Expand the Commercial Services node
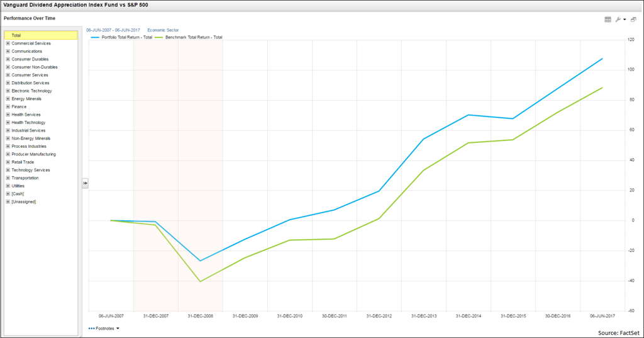Screen dimensions: 644x338 coord(8,43)
